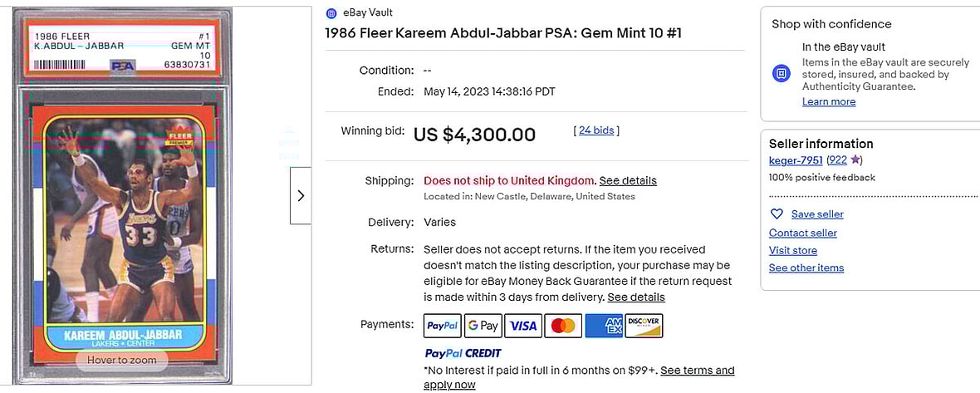
Task: Open seller profile keger-7951
Action: coord(796,160)
